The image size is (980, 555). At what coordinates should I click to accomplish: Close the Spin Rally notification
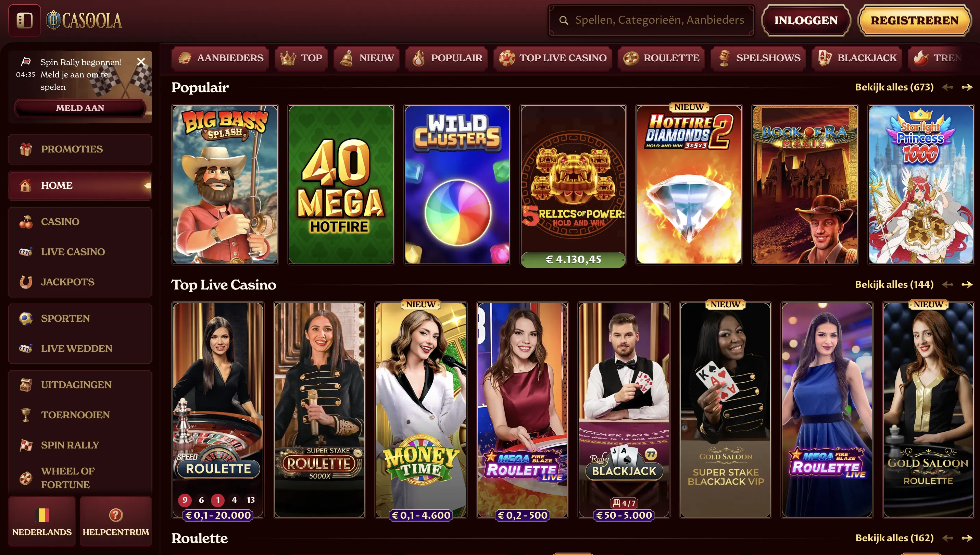[141, 62]
